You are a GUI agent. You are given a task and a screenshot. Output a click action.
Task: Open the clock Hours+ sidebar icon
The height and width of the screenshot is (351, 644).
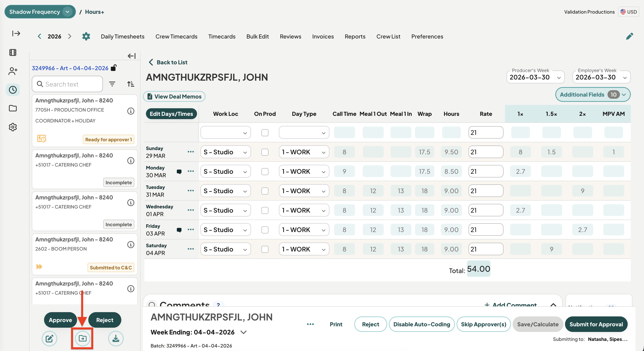click(x=13, y=90)
